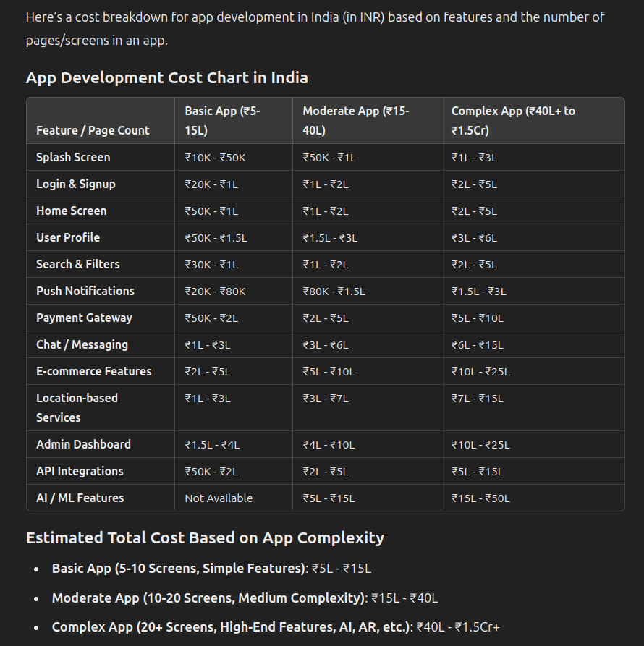Click the Chat / Messaging row label

[x=82, y=345]
